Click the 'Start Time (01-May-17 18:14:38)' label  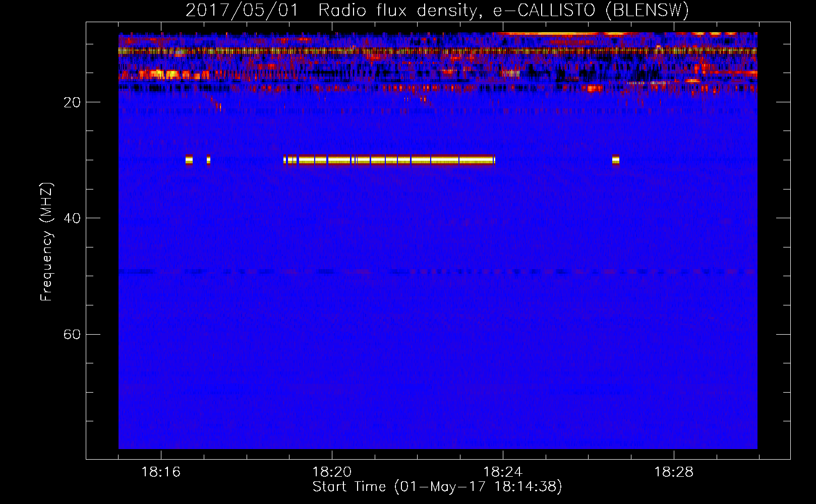pos(437,487)
